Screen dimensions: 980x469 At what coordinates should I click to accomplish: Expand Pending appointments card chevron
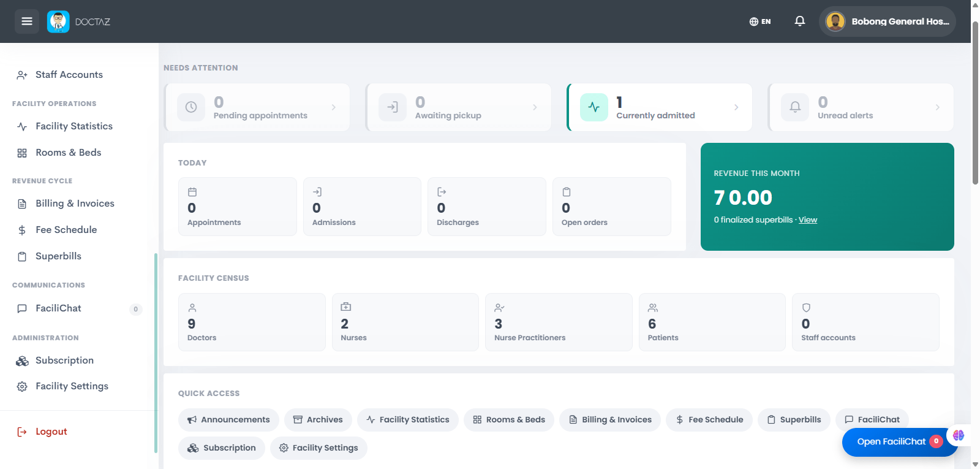pyautogui.click(x=333, y=107)
